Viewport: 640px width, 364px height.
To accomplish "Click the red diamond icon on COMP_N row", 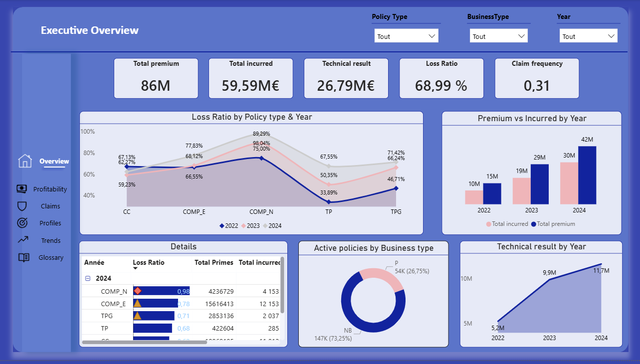I will click(138, 291).
